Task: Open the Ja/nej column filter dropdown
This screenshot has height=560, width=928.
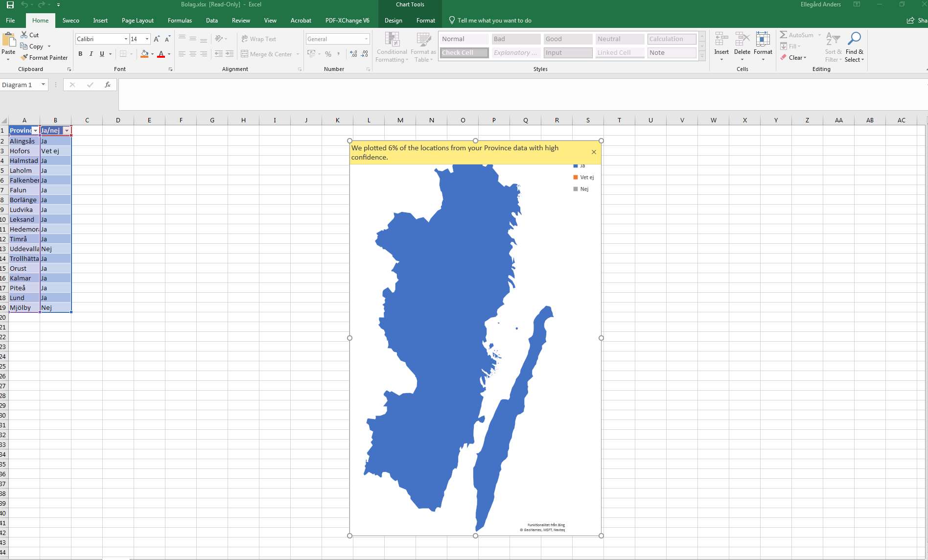Action: (67, 131)
